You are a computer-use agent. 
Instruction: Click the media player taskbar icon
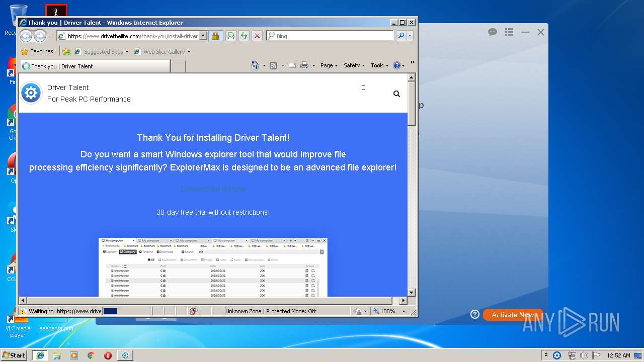[x=74, y=355]
